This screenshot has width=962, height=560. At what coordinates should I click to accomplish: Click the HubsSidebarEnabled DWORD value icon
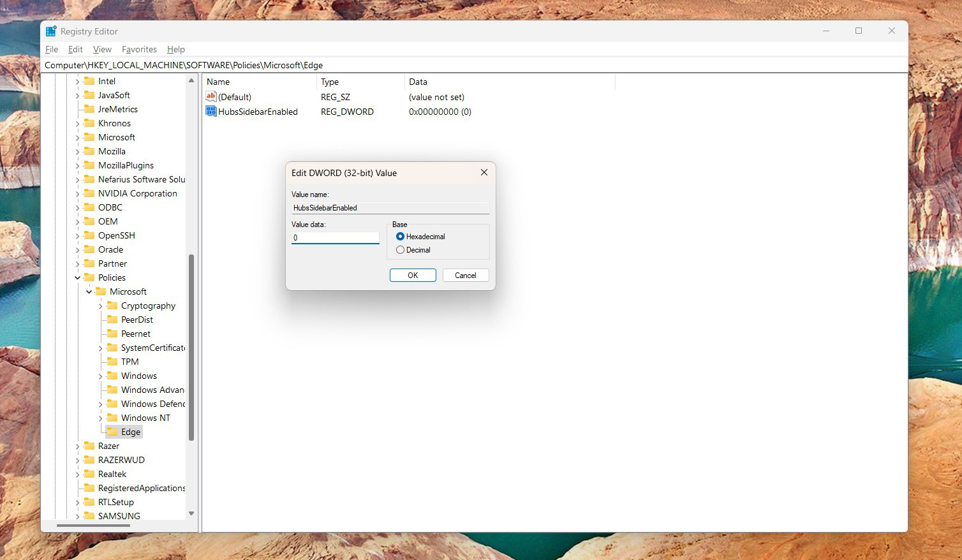pos(211,112)
